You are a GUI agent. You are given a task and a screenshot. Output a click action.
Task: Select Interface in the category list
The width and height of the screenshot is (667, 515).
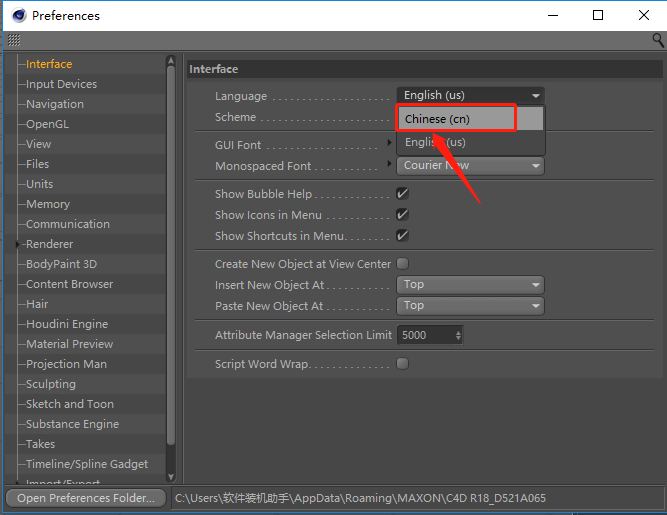click(49, 64)
